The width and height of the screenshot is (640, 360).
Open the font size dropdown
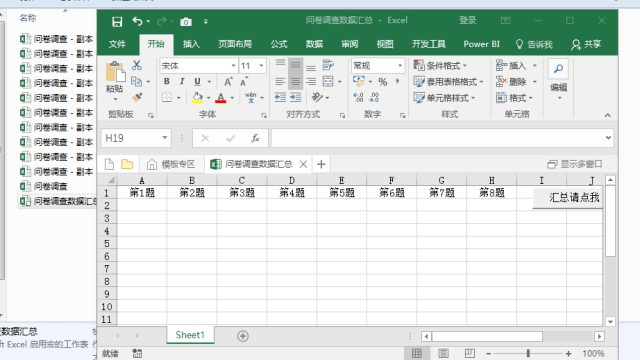261,66
